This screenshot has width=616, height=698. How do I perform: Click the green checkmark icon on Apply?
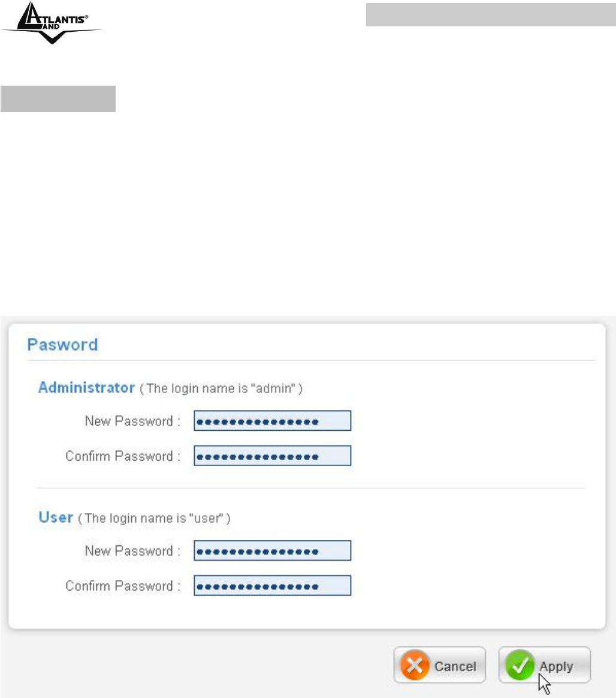(519, 666)
